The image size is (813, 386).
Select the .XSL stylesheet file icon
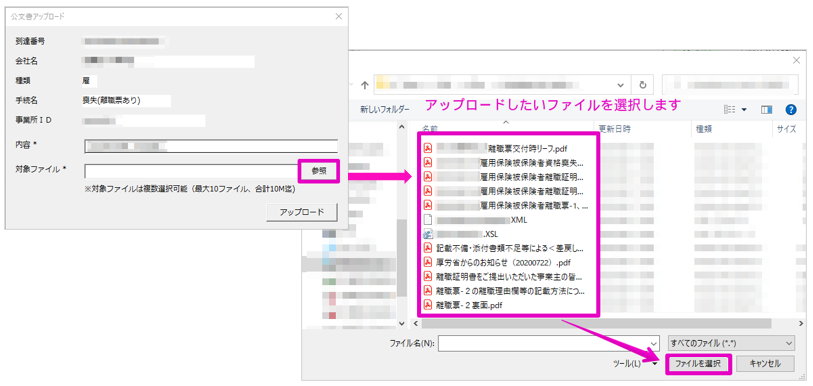(428, 234)
